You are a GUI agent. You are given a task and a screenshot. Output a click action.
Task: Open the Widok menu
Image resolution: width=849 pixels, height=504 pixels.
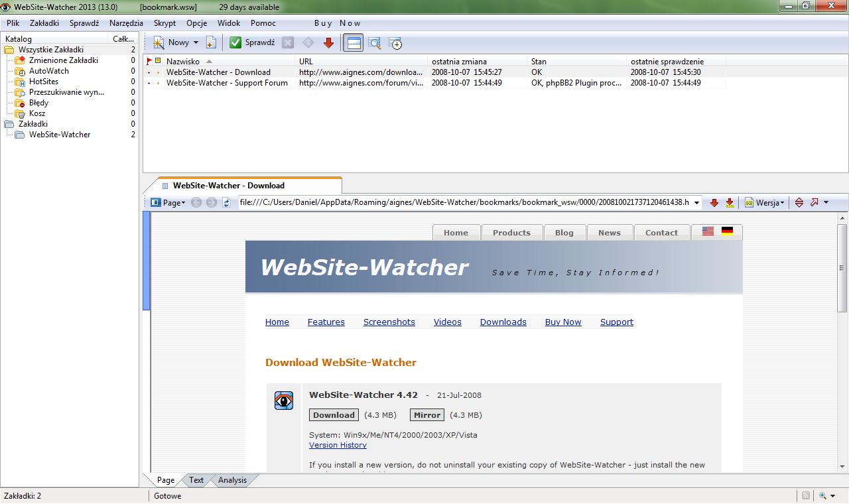[x=229, y=23]
